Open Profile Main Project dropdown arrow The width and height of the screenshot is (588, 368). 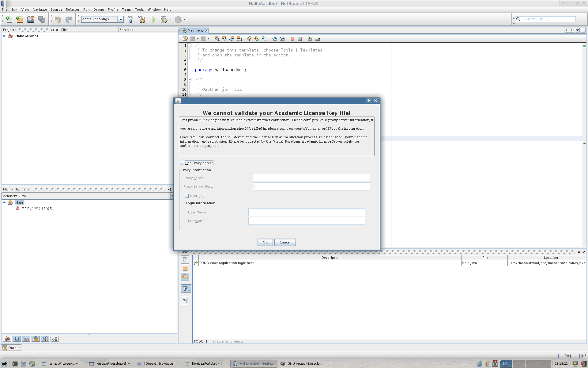(x=184, y=19)
